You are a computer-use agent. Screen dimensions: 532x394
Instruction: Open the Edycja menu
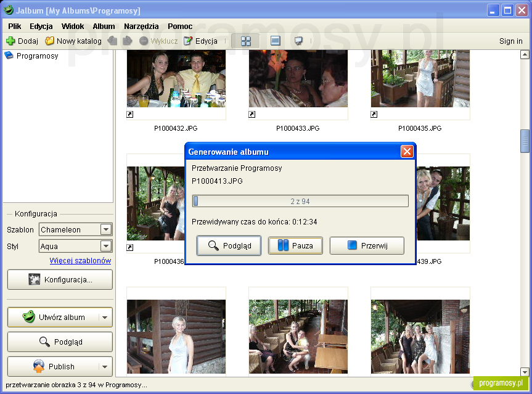(x=41, y=27)
